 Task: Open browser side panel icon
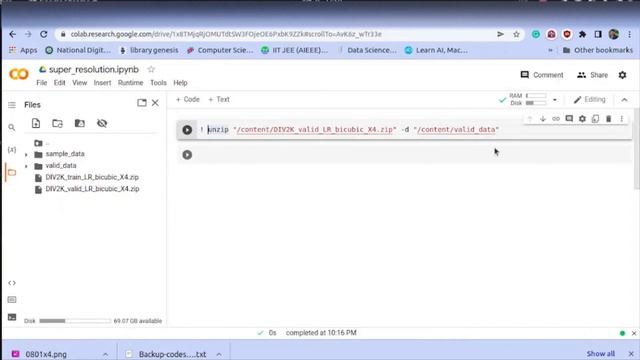coord(598,34)
